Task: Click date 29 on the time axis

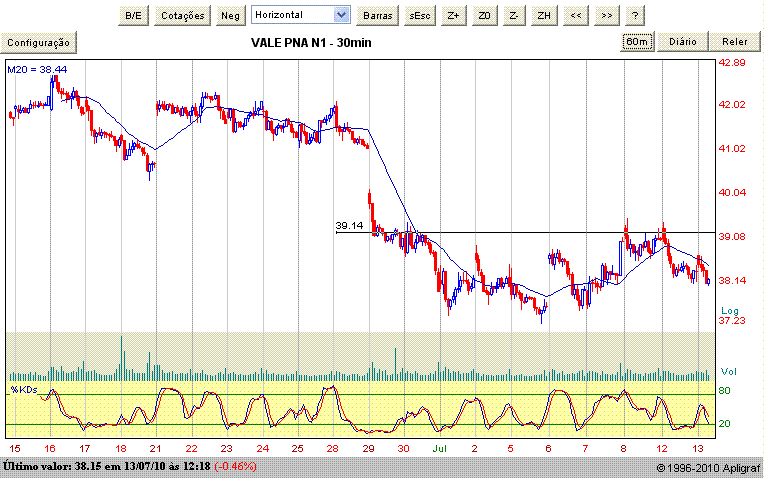Action: click(x=368, y=448)
